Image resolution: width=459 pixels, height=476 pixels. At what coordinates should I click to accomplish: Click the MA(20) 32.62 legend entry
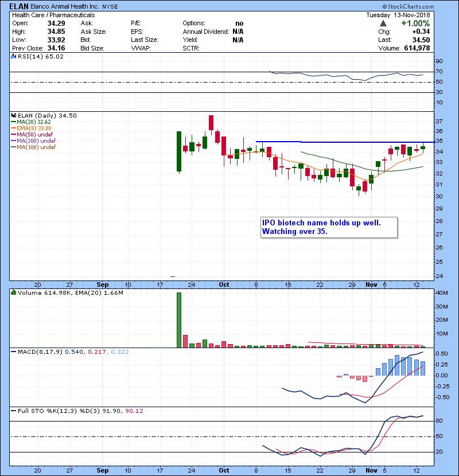[31, 122]
